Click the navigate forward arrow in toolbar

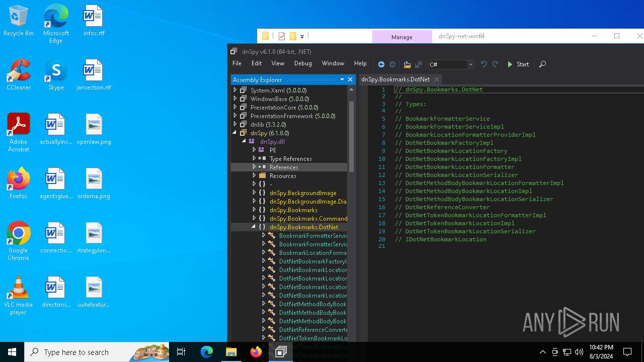[x=392, y=64]
